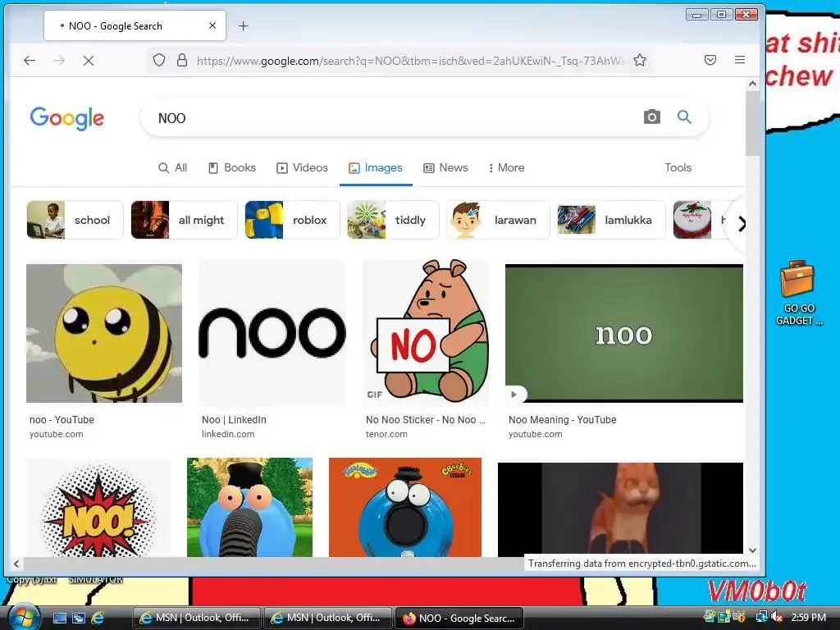Filter images by all might chip
The height and width of the screenshot is (630, 840).
coord(184,220)
